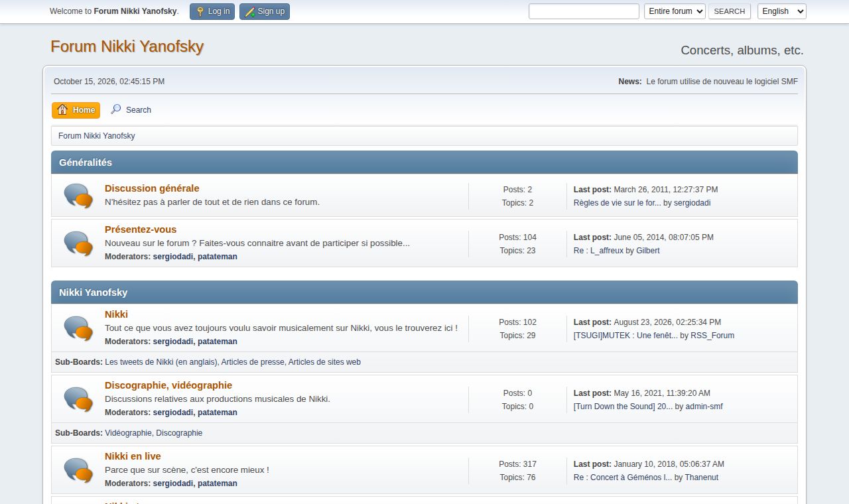Click the Présentez-vous board speech-bubble icon
This screenshot has height=504, width=849.
(x=78, y=243)
